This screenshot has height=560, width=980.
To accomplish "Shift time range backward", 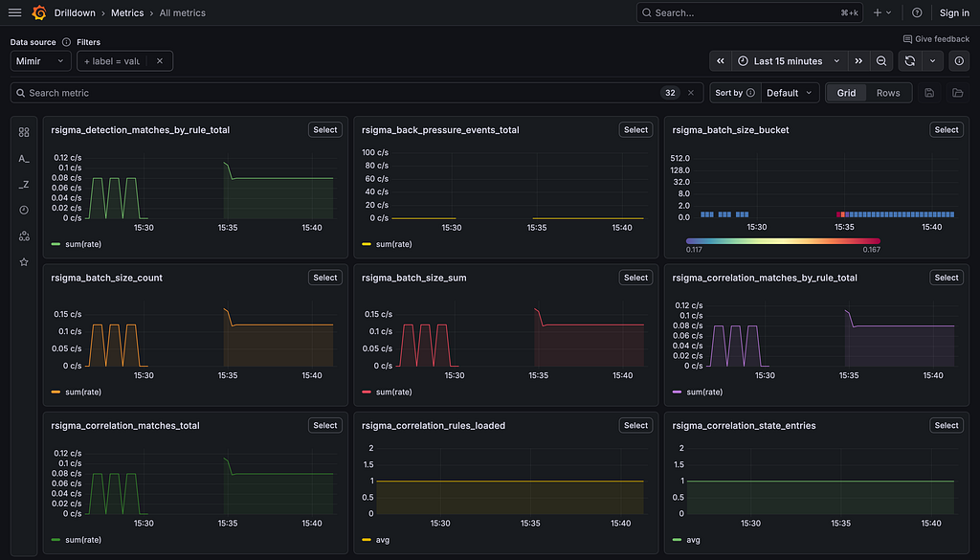I will click(720, 61).
